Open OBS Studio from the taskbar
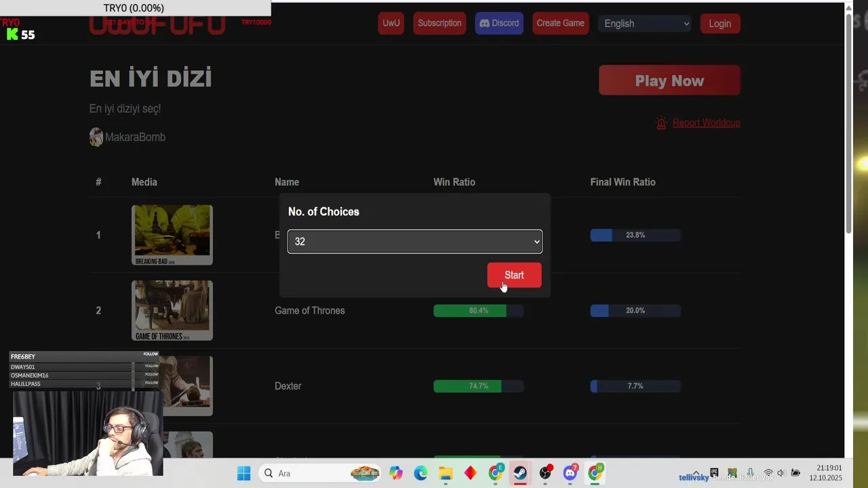 (545, 473)
